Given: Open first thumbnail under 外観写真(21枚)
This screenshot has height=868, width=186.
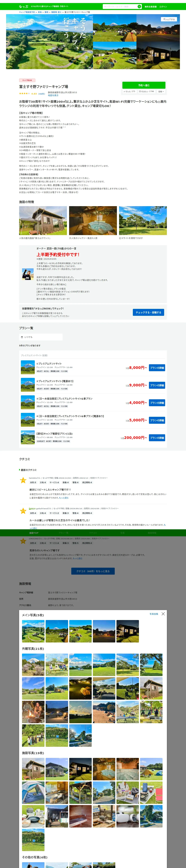Looking at the screenshot, I should 33,665.
